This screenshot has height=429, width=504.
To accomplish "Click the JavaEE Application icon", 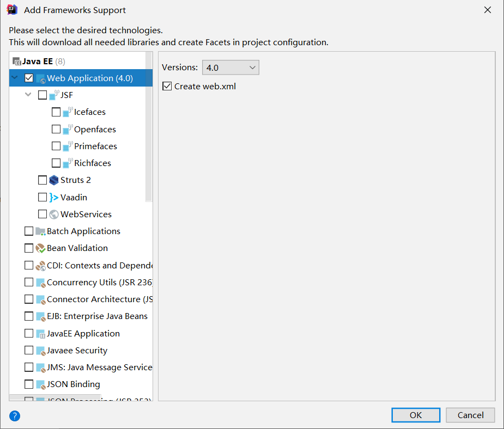I will (40, 334).
